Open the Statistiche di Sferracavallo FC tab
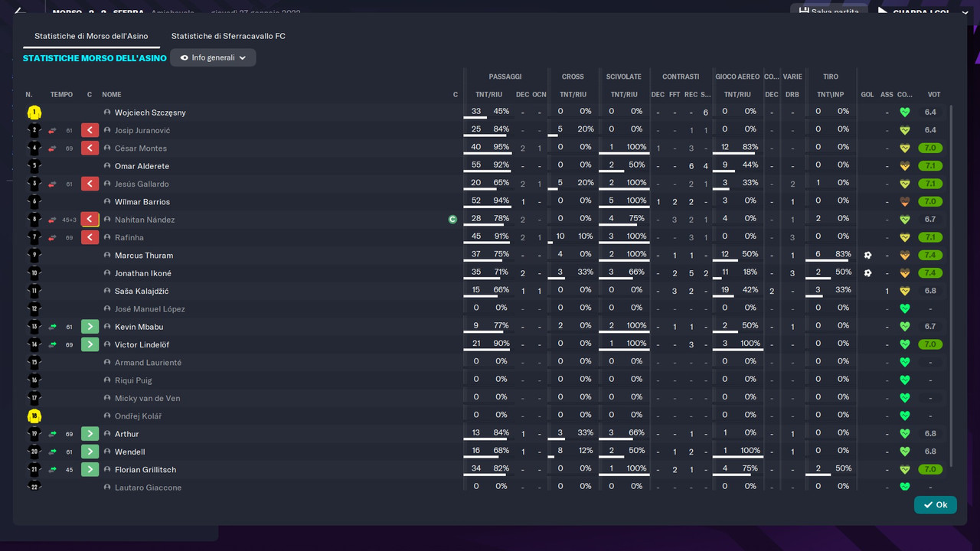The image size is (980, 551). coord(228,36)
